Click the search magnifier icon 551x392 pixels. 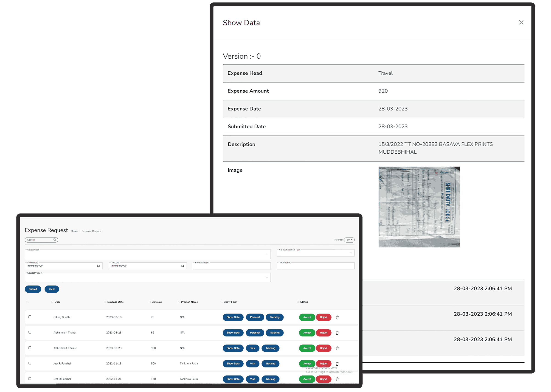click(x=55, y=240)
